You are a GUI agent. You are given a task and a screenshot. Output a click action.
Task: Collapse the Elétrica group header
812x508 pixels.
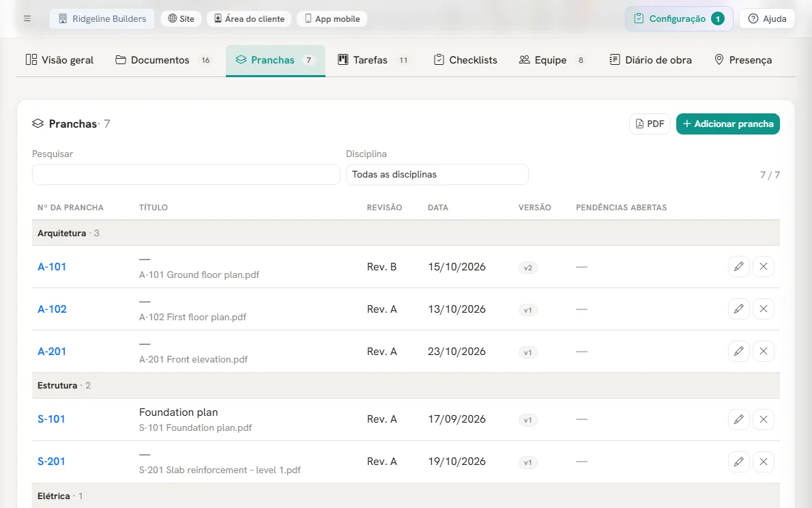coord(406,496)
